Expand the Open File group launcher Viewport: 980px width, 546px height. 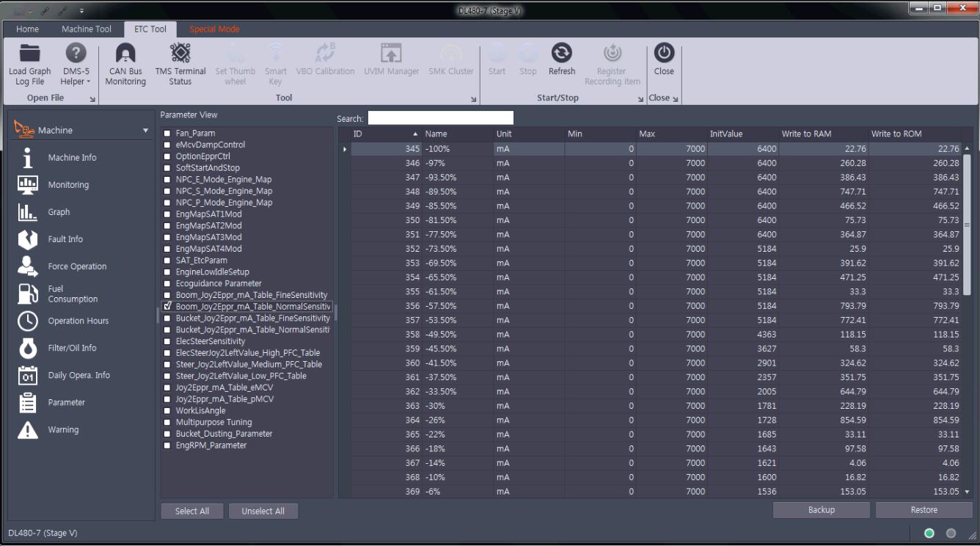pos(92,98)
